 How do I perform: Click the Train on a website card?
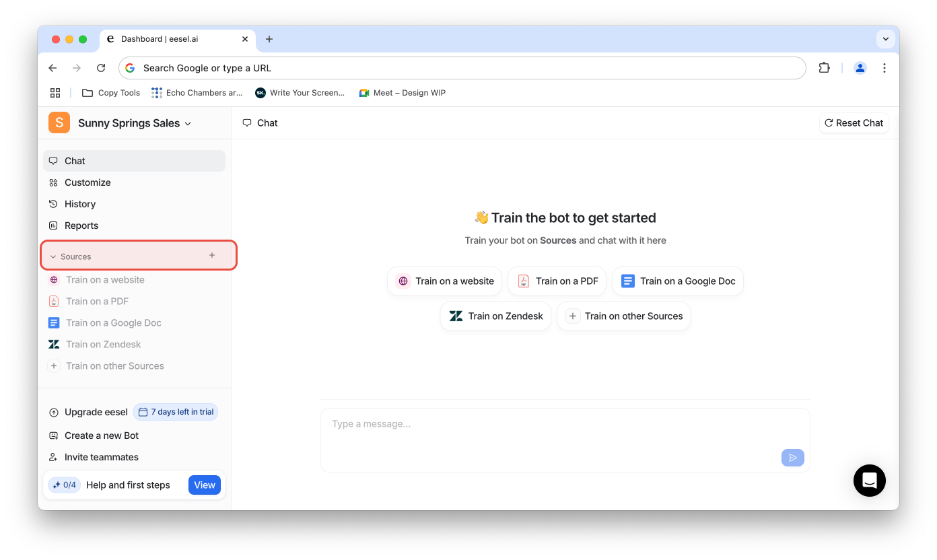[x=444, y=281]
